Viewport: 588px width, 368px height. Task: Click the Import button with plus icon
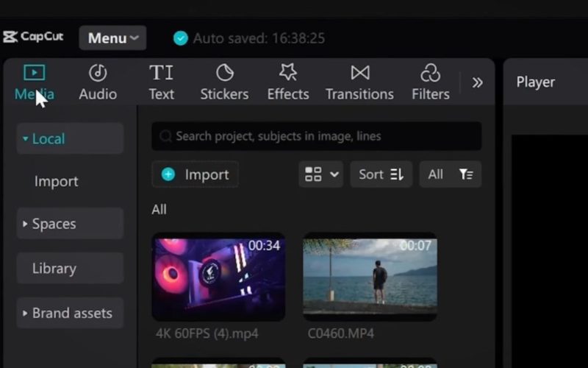[x=196, y=174]
